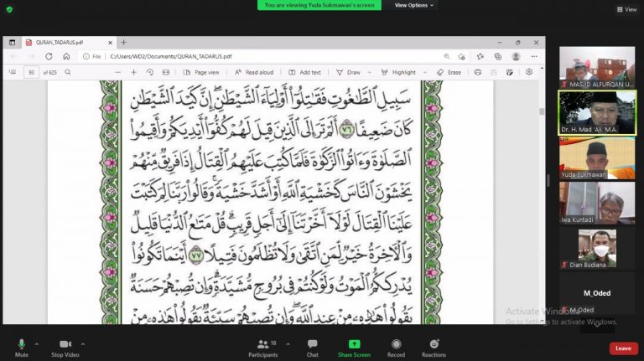Expand the arrow next to Participants
Screen dimensions: 644x361
click(288, 344)
